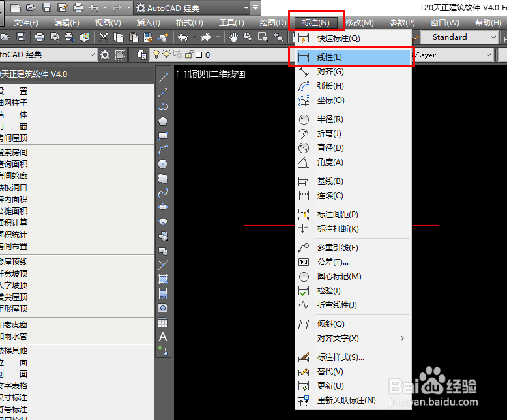Click 文字表格 in the Tianzheng panel
507x420 pixels.
[14, 385]
